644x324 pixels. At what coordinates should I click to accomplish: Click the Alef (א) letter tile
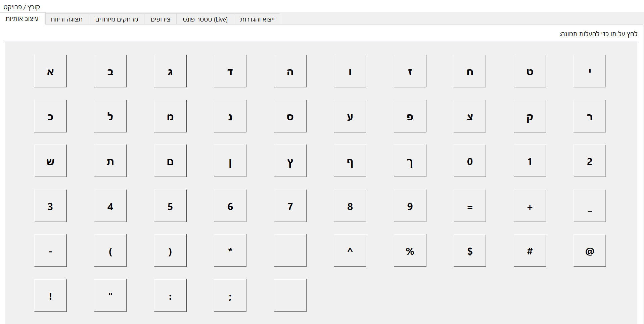pyautogui.click(x=50, y=71)
